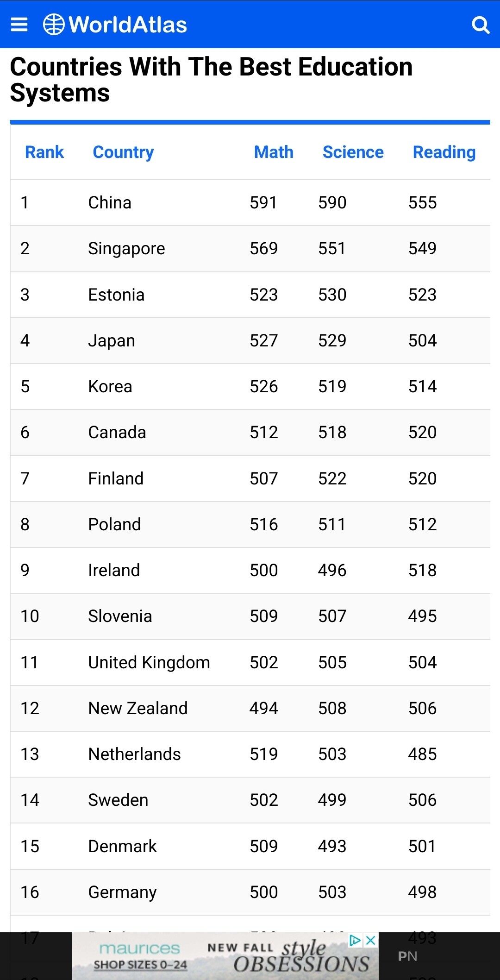Viewport: 500px width, 980px height.
Task: Open the search magnifier icon
Action: point(480,25)
